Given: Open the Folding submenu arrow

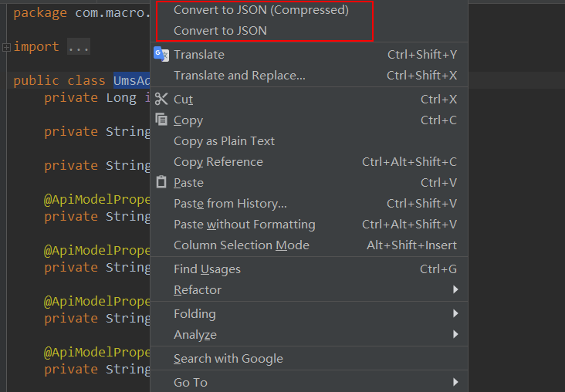Looking at the screenshot, I should [x=455, y=313].
